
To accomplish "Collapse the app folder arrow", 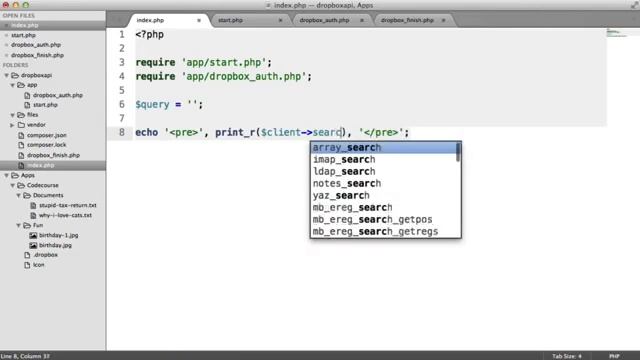I will [13, 85].
